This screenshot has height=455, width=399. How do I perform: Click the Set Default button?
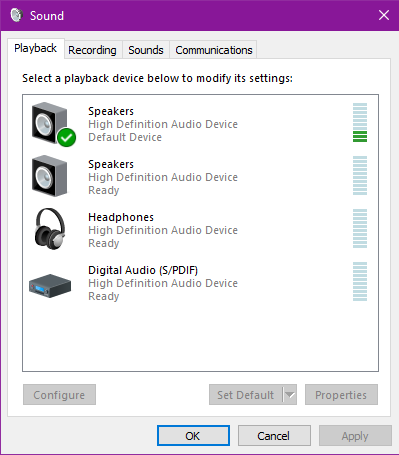coord(246,395)
